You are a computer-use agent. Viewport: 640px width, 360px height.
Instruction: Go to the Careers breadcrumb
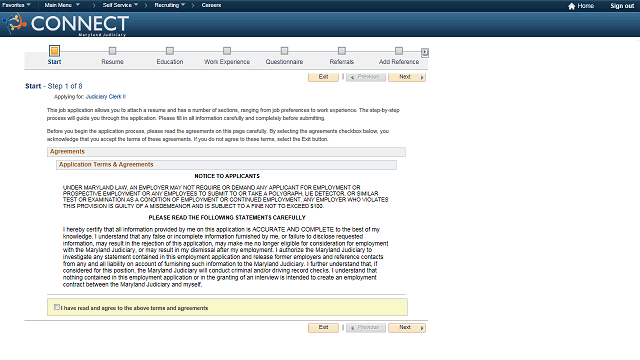[x=211, y=5]
